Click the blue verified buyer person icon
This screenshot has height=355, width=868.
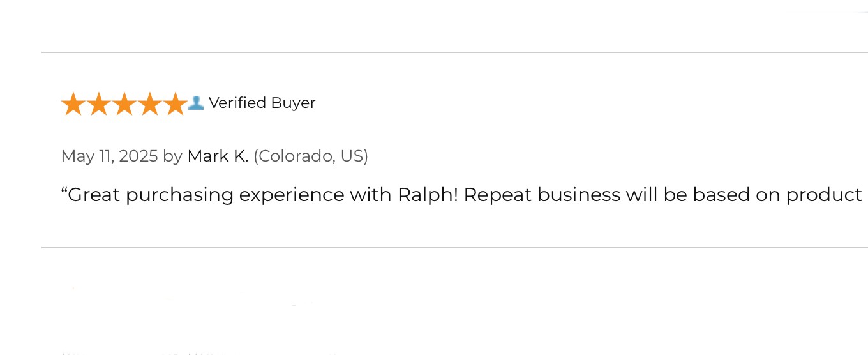point(196,102)
